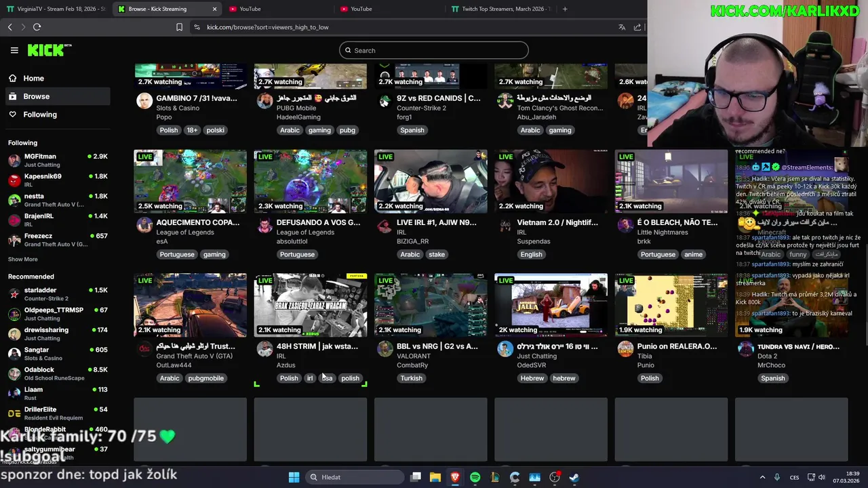Screen dimensions: 868x488
Task: Click the absoluttlol streamer avatar
Action: tap(264, 226)
